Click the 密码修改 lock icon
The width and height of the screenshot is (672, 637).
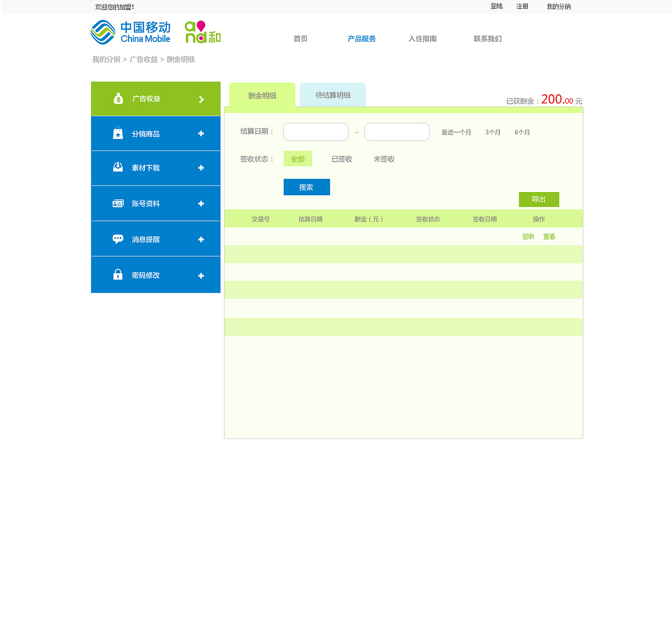coord(118,274)
